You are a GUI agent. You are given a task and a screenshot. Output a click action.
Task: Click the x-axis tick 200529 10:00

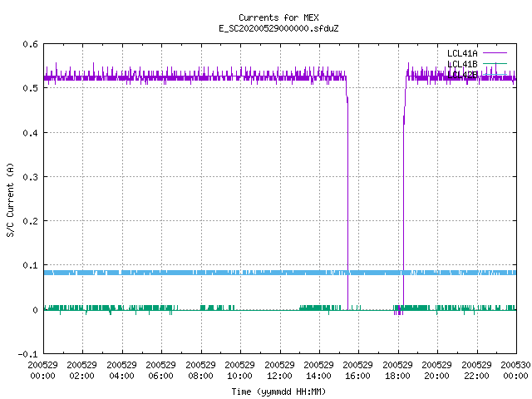(239, 371)
